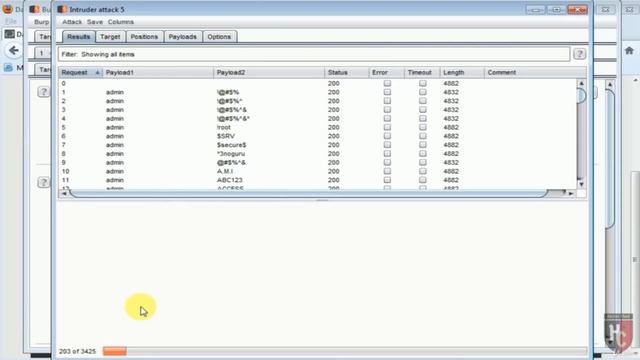
Task: Toggle Error checkbox for request 11 (ABC123)
Action: pos(387,180)
